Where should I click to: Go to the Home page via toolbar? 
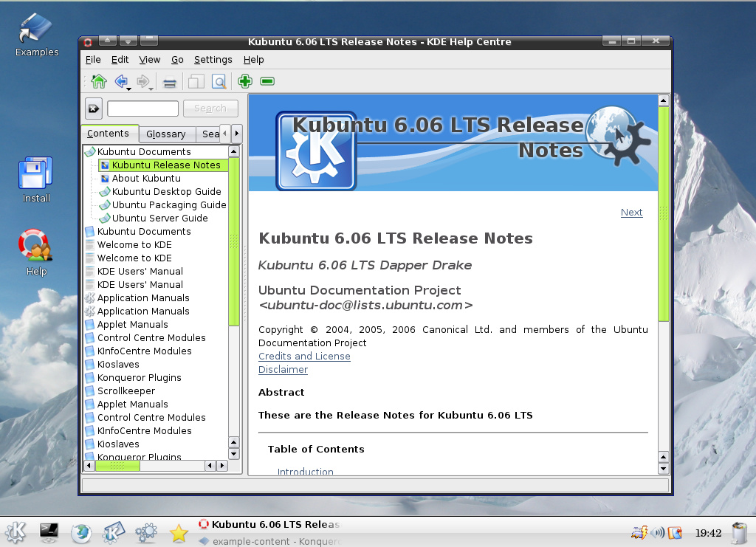(x=99, y=81)
